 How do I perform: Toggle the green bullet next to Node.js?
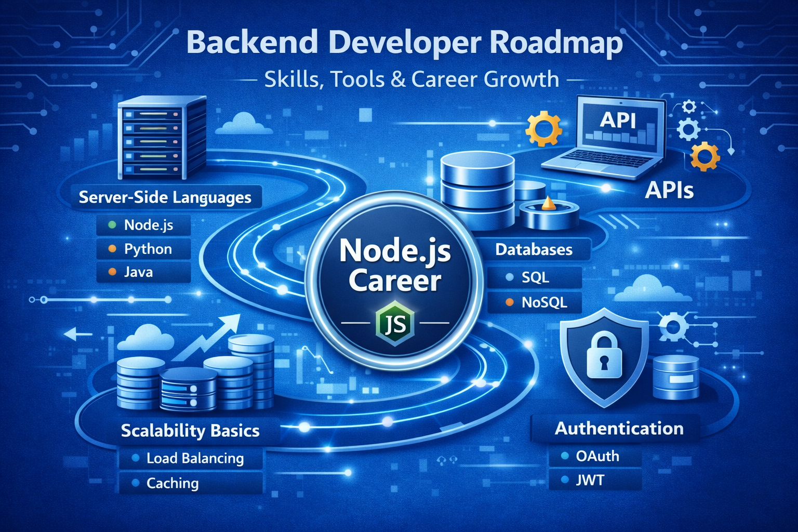111,225
